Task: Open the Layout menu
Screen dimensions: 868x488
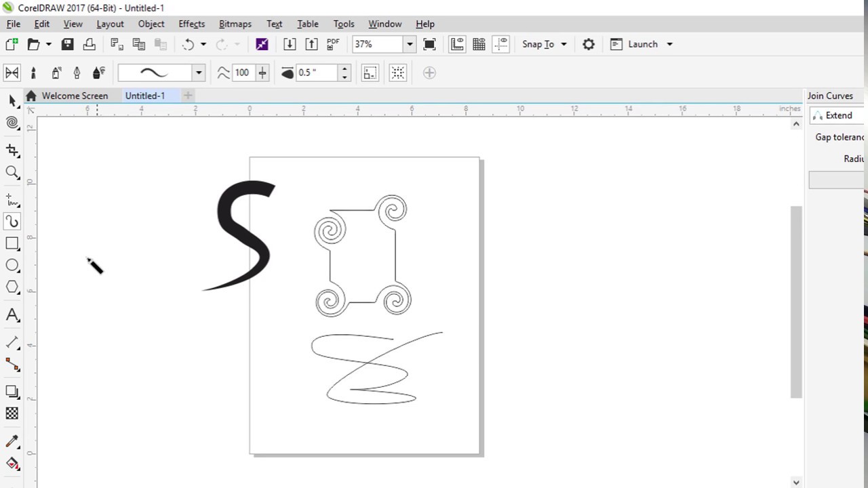Action: (110, 24)
